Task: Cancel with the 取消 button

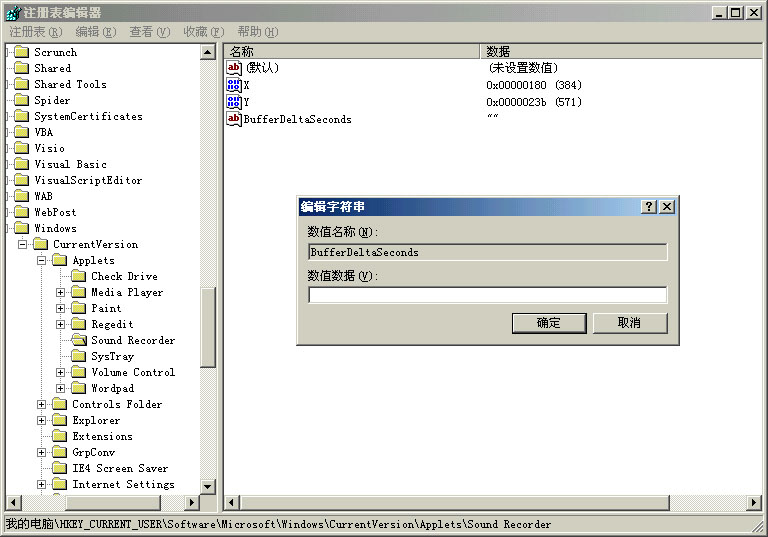Action: 630,323
